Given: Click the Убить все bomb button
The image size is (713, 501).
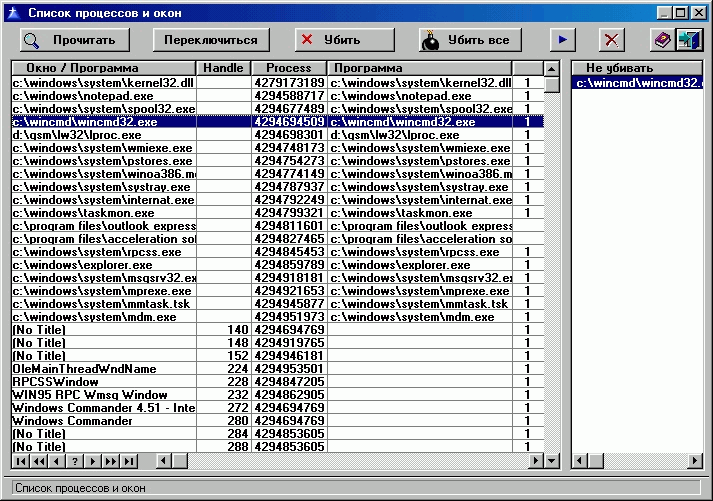Looking at the screenshot, I should coord(470,40).
